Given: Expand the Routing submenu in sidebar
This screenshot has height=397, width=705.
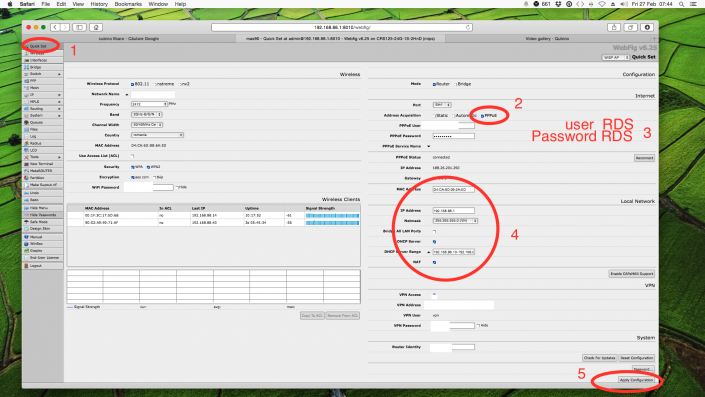Looking at the screenshot, I should 43,108.
